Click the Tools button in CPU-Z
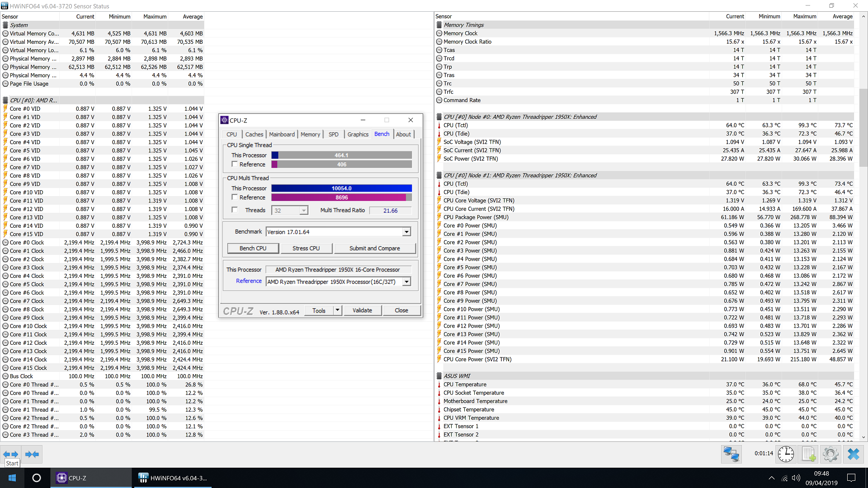868x488 pixels. [319, 310]
